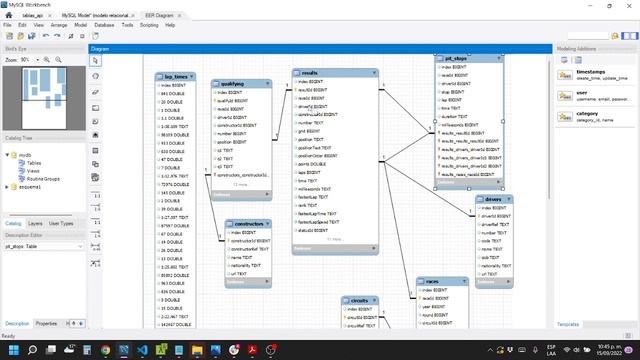Click the diagram search input field
Image resolution: width=640 pixels, height=360 pixels.
click(x=588, y=36)
